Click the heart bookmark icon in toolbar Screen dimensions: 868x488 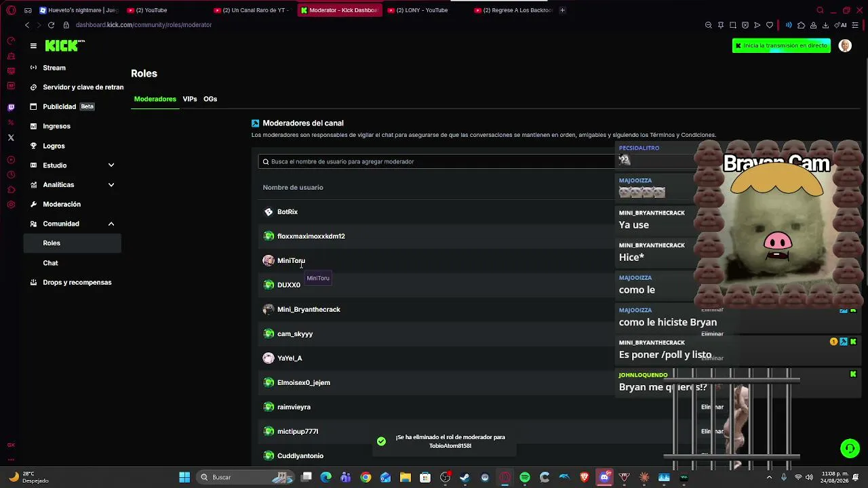coord(770,25)
